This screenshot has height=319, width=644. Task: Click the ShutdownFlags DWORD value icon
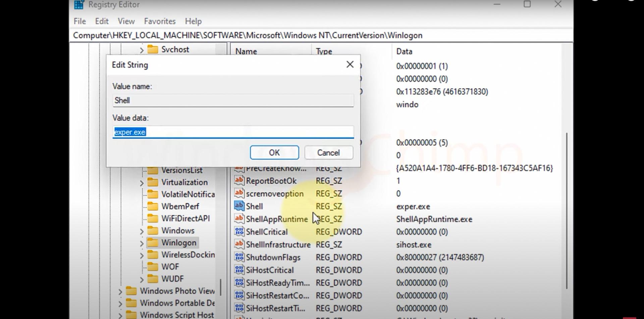[239, 257]
